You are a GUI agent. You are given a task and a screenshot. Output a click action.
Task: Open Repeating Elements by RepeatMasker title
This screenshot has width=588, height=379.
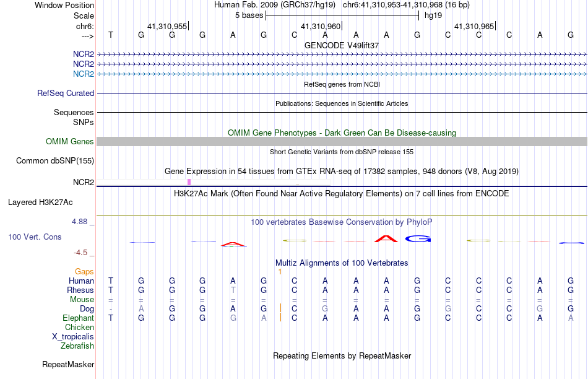click(x=342, y=355)
